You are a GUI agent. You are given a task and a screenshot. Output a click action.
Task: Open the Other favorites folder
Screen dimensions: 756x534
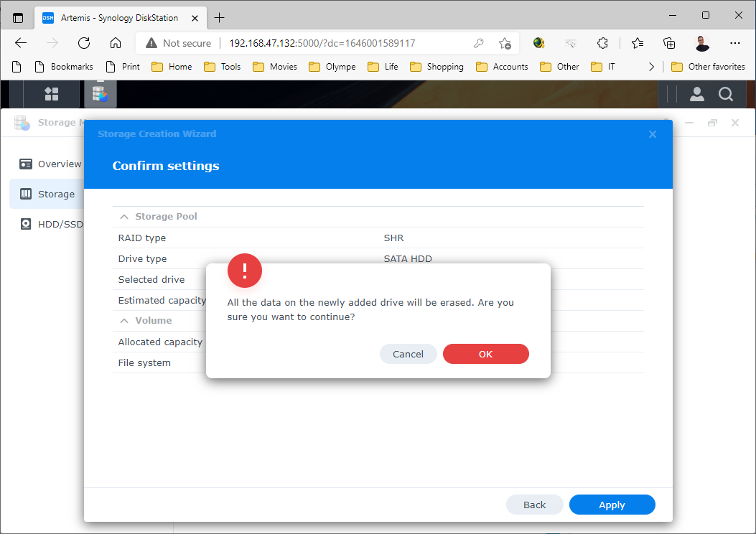pos(709,67)
